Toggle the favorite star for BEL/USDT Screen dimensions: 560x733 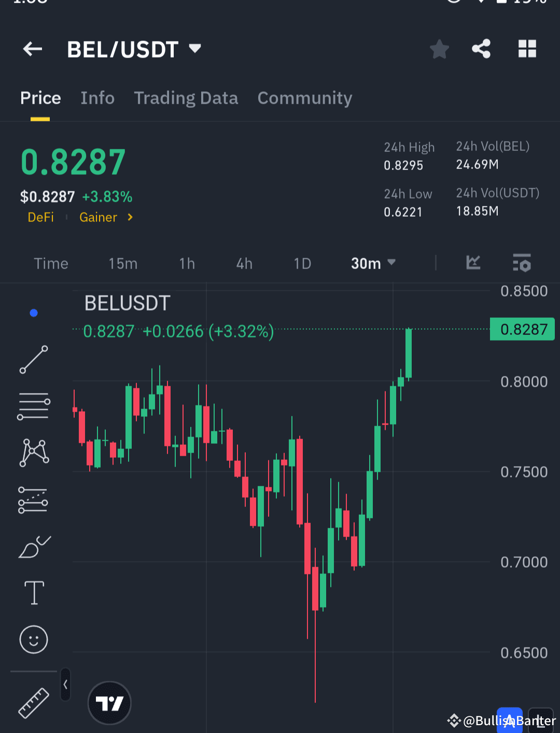[x=439, y=49]
